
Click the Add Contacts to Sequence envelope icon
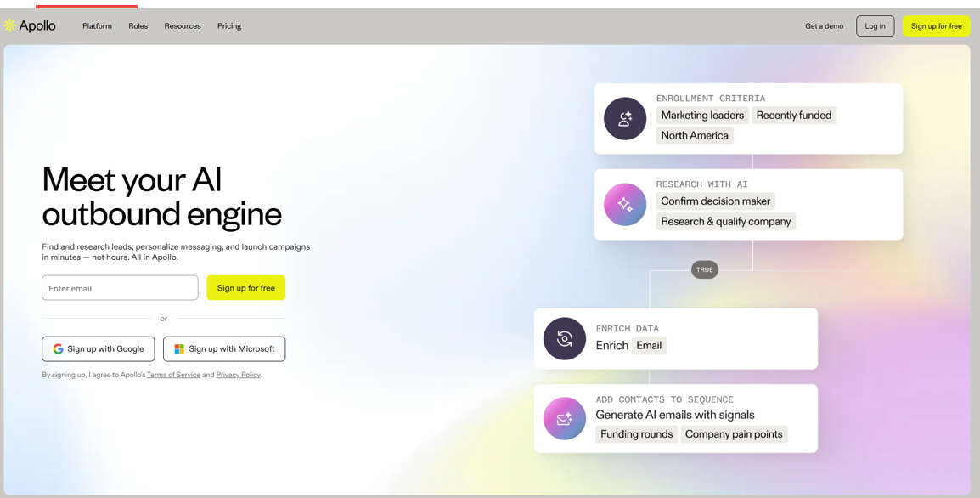pos(565,419)
